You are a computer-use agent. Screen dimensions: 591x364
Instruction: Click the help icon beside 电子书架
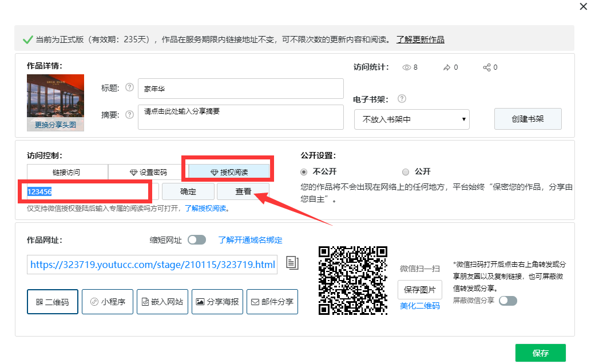coord(402,99)
